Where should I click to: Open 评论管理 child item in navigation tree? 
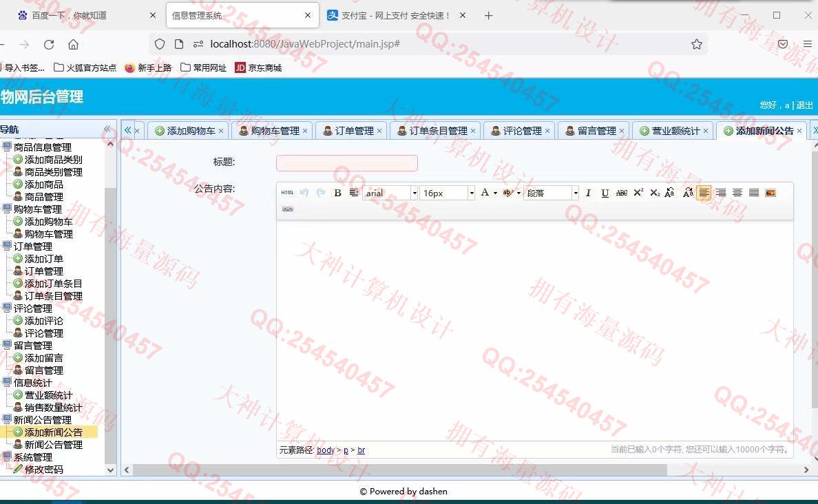coord(44,333)
